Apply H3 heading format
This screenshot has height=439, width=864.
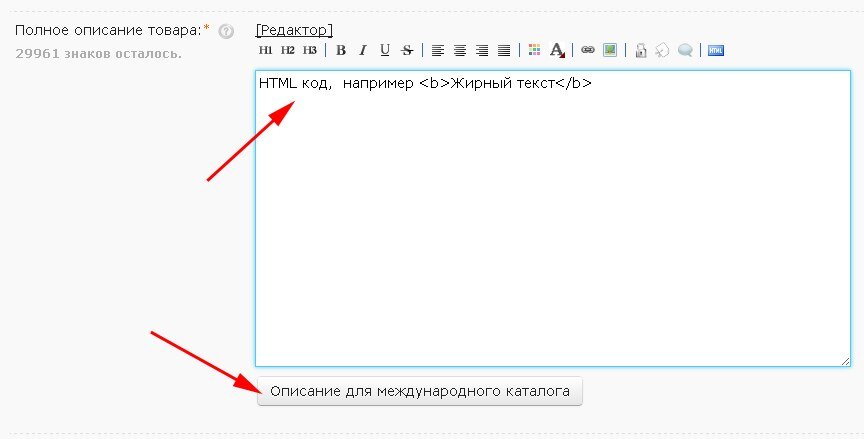click(x=309, y=50)
